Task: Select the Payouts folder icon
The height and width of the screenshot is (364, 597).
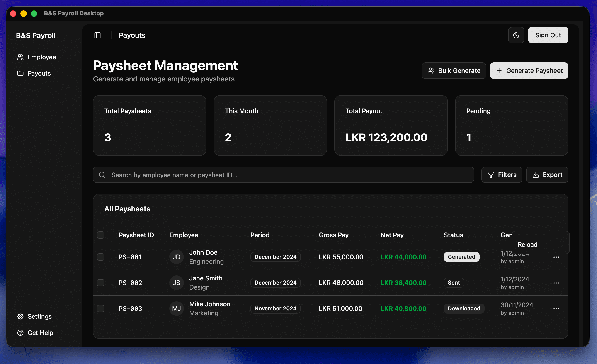Action: [x=20, y=73]
